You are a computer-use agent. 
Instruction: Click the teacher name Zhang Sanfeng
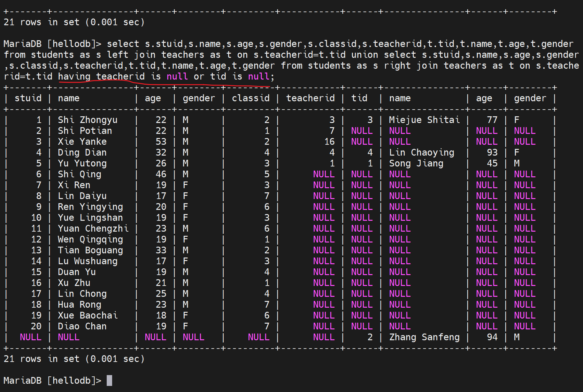(x=424, y=337)
